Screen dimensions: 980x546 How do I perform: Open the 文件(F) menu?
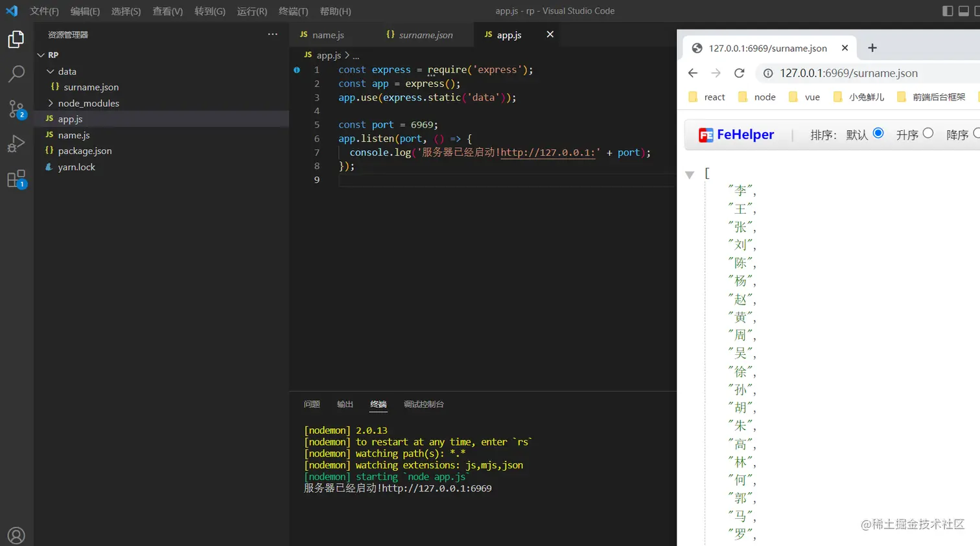[x=44, y=11]
